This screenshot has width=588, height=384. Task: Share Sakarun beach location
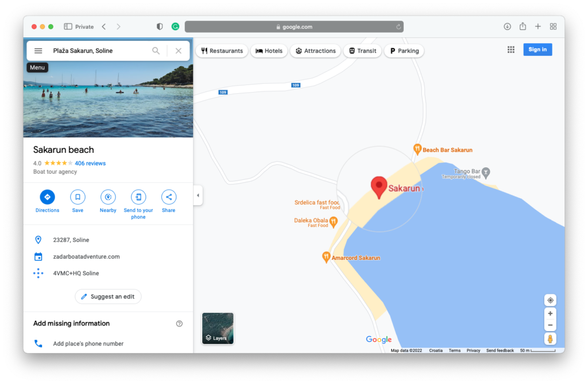[x=169, y=197]
